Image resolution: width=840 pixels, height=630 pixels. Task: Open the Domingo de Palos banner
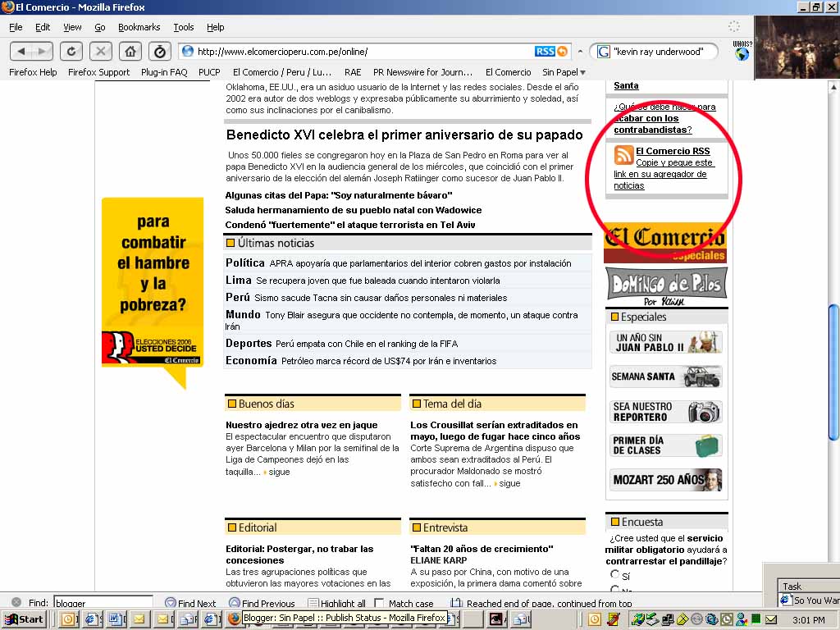click(x=666, y=286)
